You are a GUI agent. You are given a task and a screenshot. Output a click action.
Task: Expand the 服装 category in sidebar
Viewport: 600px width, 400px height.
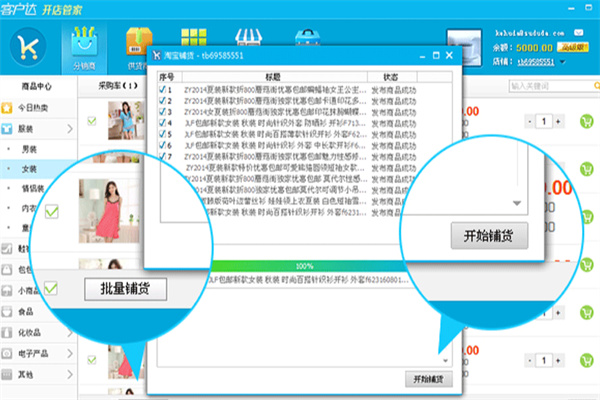(69, 129)
